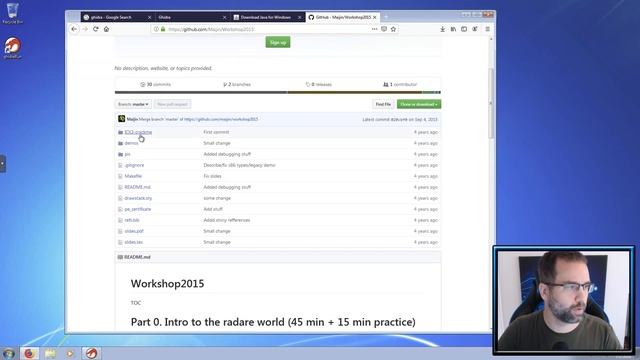Open the page actions three-dot menu

(374, 29)
